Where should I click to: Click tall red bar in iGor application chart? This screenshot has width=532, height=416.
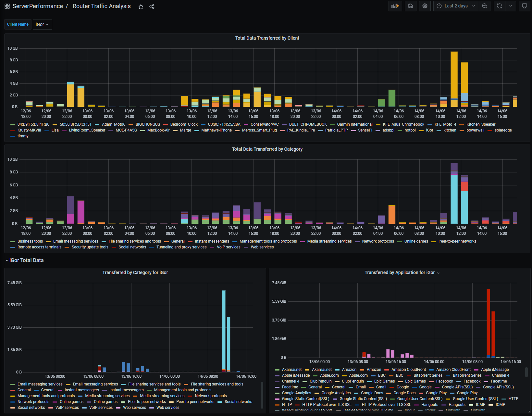[x=488, y=322]
